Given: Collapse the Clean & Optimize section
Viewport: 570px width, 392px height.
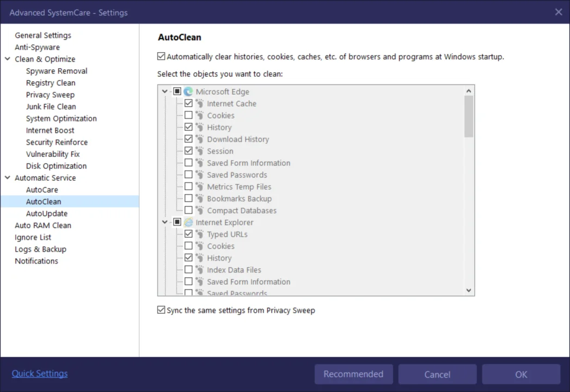Looking at the screenshot, I should [x=7, y=59].
